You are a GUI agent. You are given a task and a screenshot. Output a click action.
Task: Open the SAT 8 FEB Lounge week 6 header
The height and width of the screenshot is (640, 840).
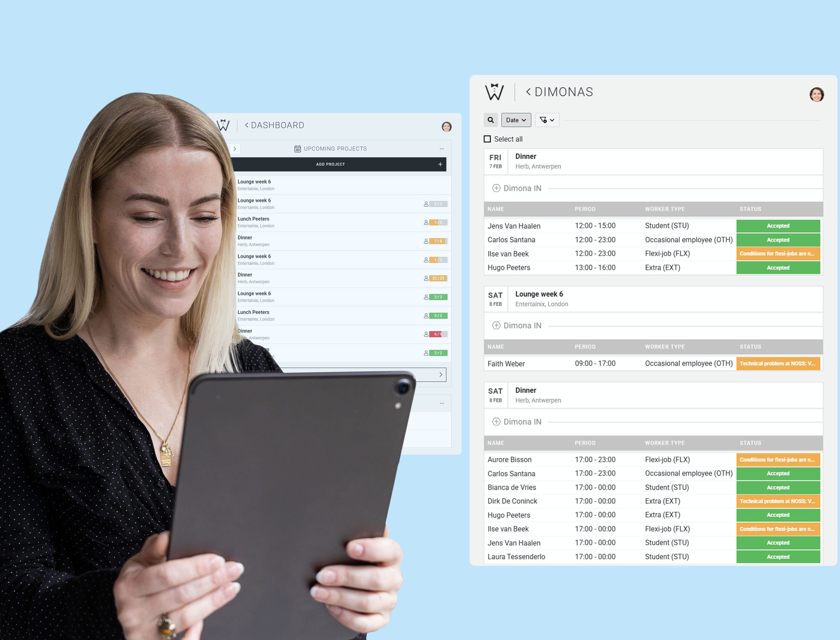[x=653, y=299]
